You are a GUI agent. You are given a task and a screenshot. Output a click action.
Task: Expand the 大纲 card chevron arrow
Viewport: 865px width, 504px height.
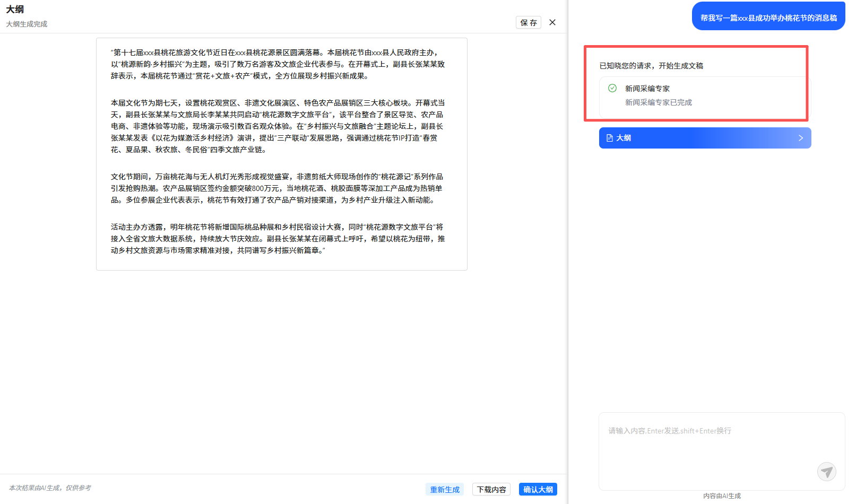tap(801, 138)
